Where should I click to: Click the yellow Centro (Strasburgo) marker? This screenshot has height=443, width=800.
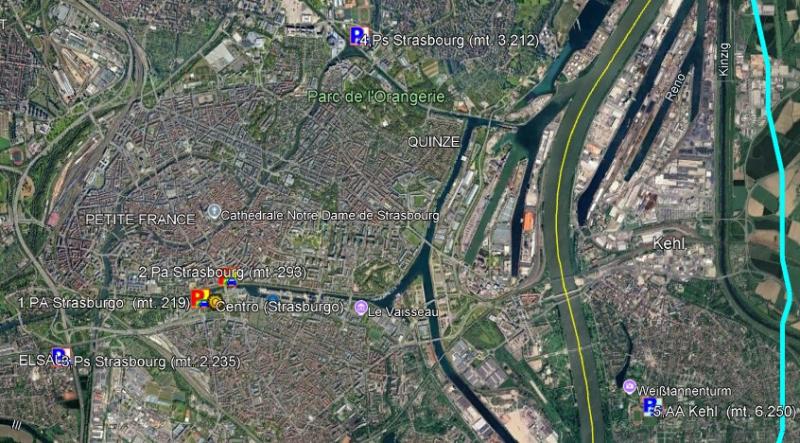point(215,303)
